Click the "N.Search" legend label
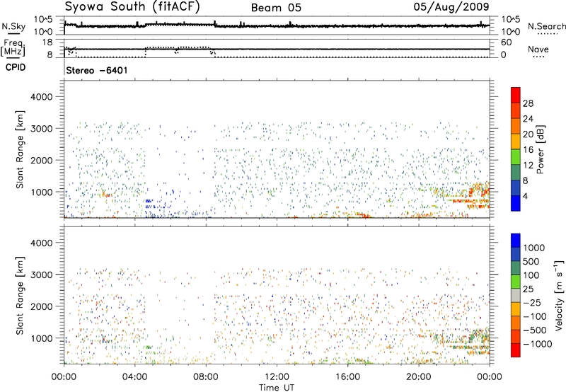The width and height of the screenshot is (566, 392). pos(546,26)
